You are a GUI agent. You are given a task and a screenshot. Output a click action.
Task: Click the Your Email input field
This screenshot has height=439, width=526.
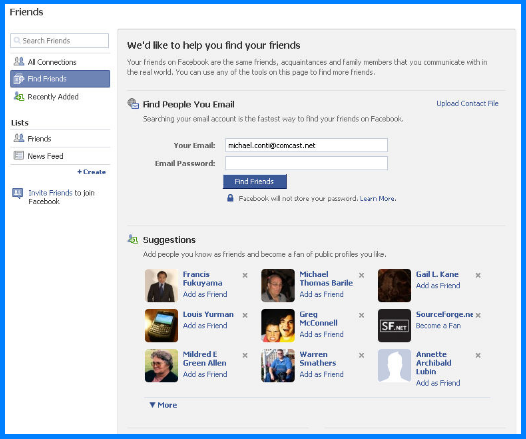(306, 145)
